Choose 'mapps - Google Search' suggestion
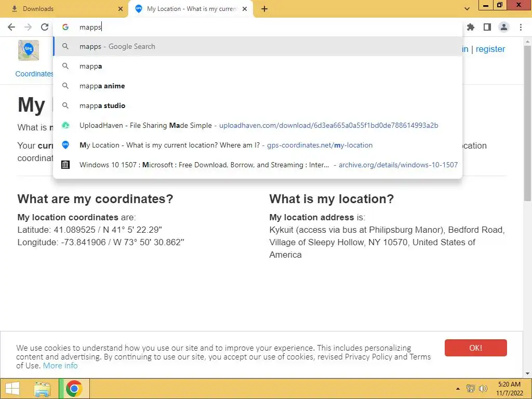 click(x=258, y=46)
